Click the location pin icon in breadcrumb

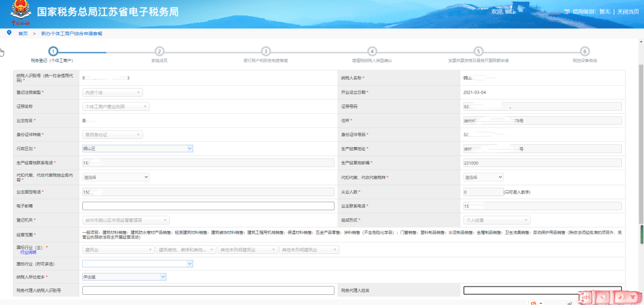click(x=9, y=33)
